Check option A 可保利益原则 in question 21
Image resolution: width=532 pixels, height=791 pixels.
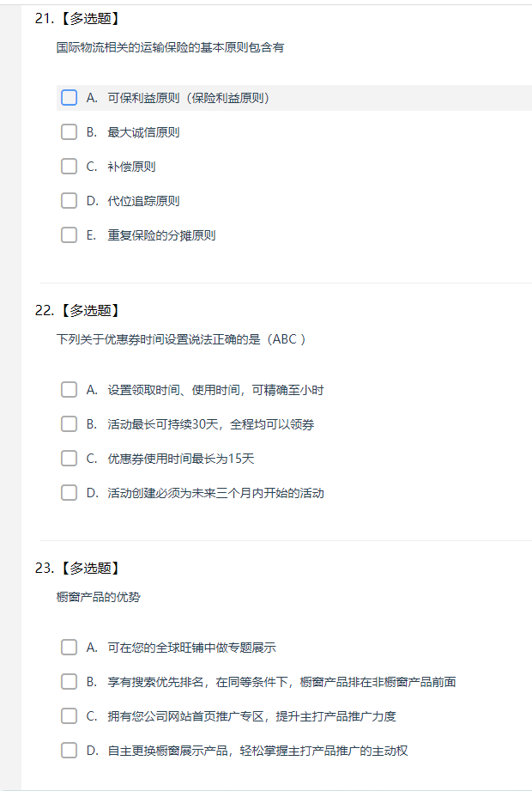click(69, 98)
